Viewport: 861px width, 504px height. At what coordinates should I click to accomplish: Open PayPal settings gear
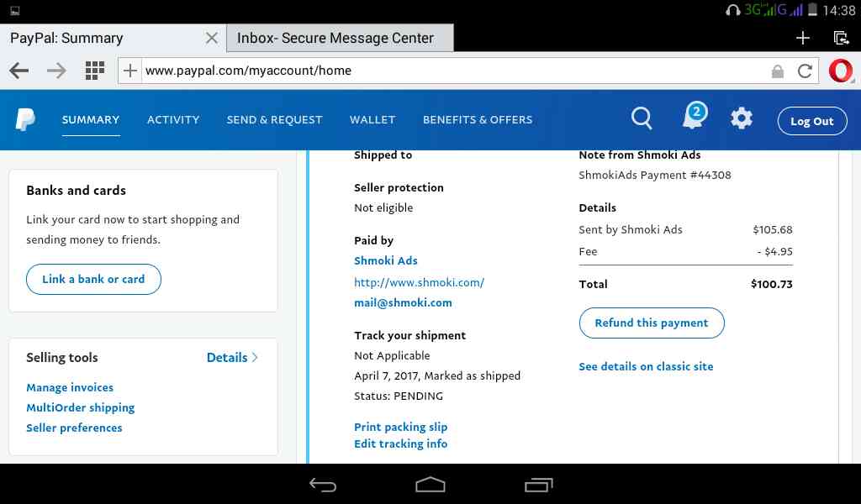tap(742, 118)
